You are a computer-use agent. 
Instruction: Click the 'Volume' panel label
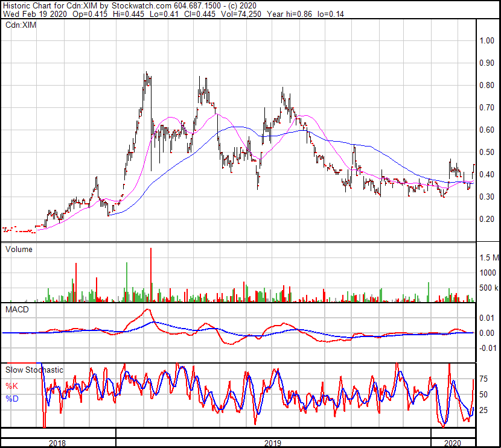click(x=19, y=249)
